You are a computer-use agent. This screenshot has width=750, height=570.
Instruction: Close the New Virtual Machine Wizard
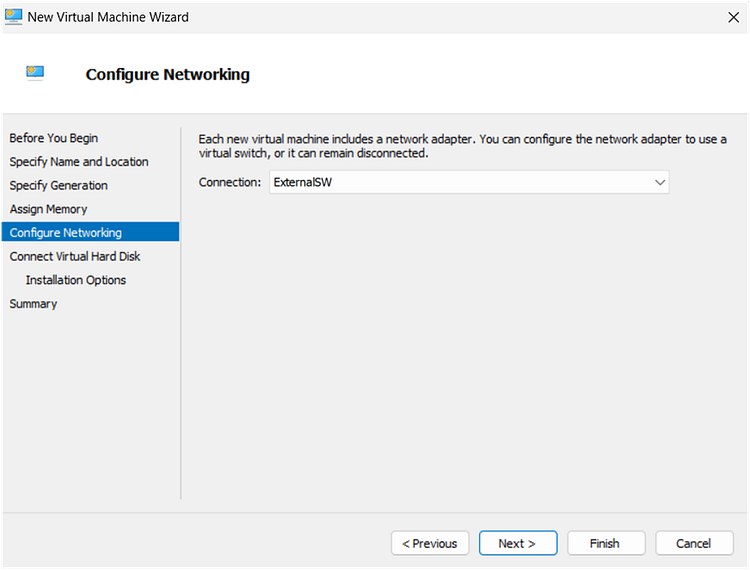pyautogui.click(x=733, y=18)
